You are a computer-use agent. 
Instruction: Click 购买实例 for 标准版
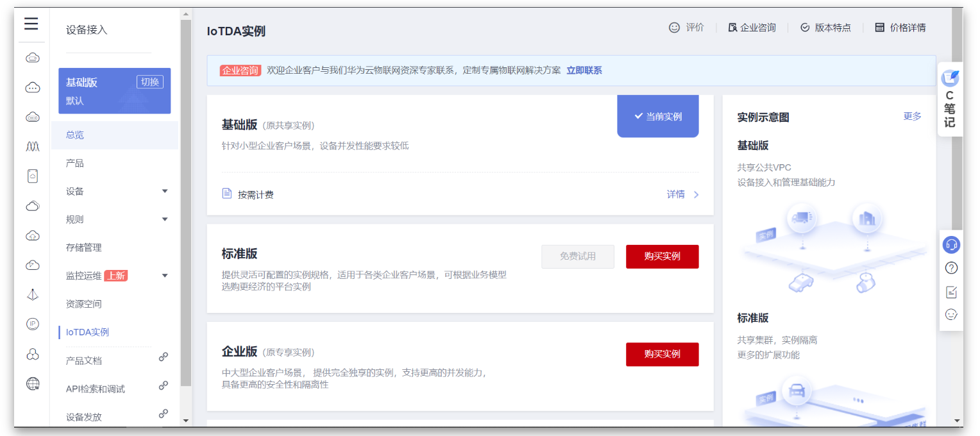click(663, 256)
